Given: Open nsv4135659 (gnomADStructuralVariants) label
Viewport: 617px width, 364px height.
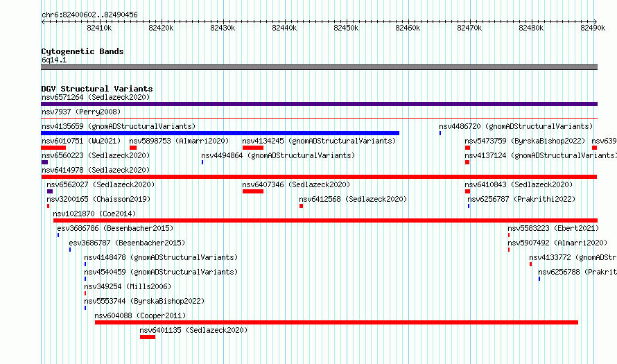Looking at the screenshot, I should tap(119, 126).
